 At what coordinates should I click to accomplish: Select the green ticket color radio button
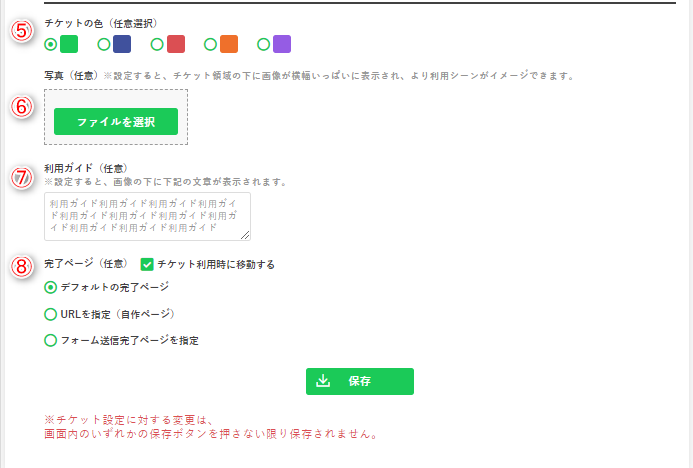(x=51, y=44)
